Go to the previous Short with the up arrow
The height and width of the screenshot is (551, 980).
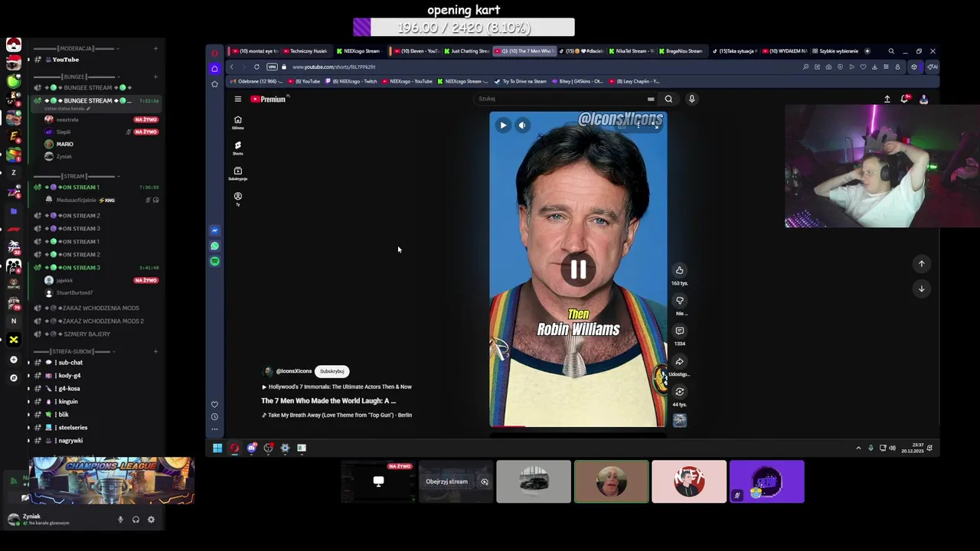922,263
